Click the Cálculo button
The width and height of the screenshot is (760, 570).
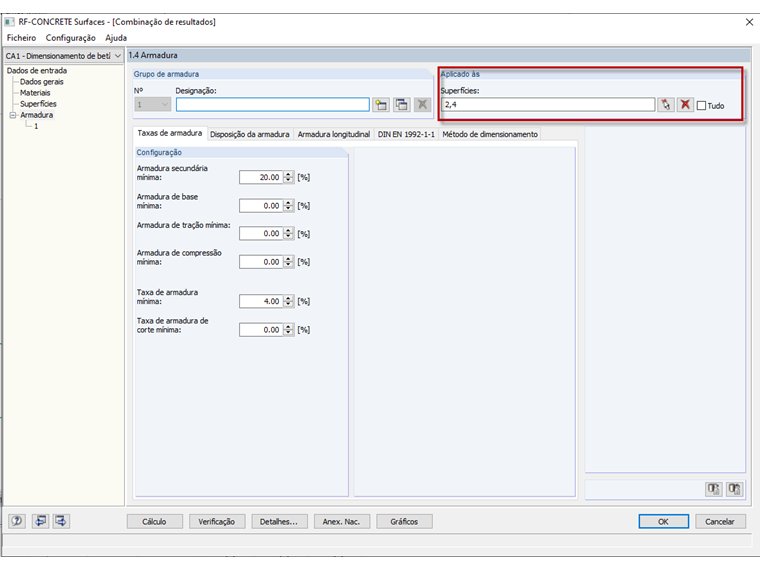click(155, 522)
